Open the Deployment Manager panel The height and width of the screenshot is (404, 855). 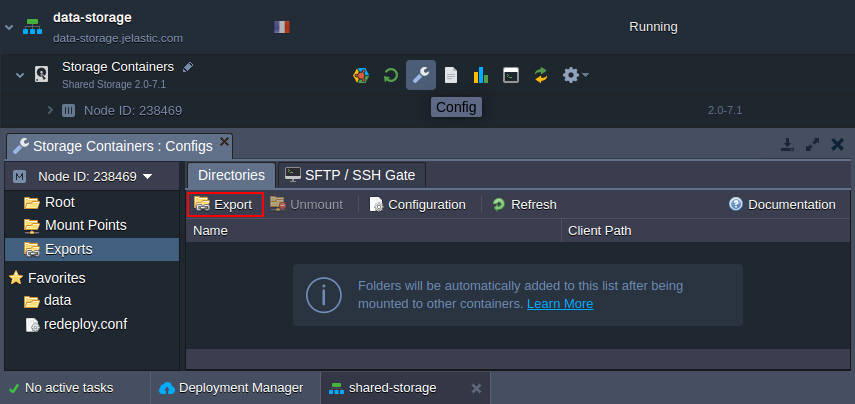point(231,388)
